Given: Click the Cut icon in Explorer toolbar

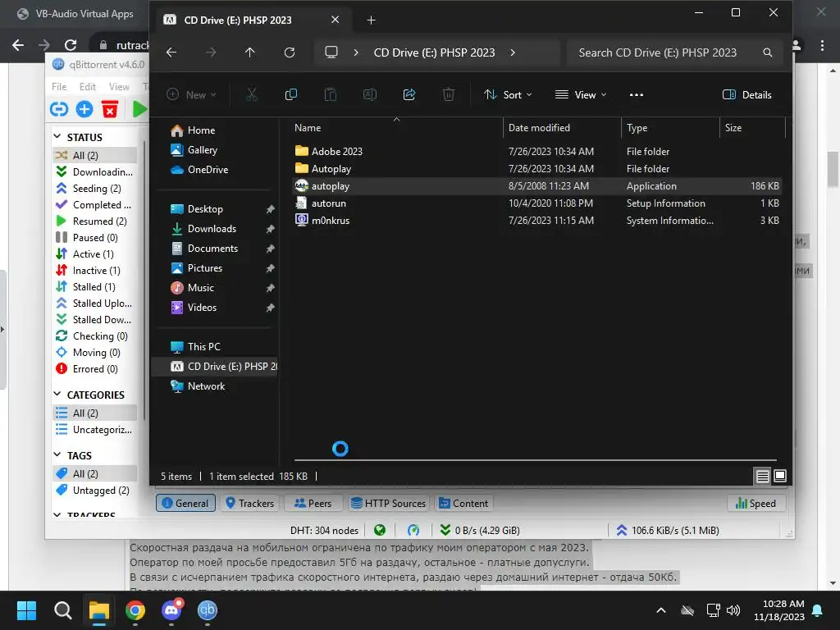Looking at the screenshot, I should click(251, 95).
